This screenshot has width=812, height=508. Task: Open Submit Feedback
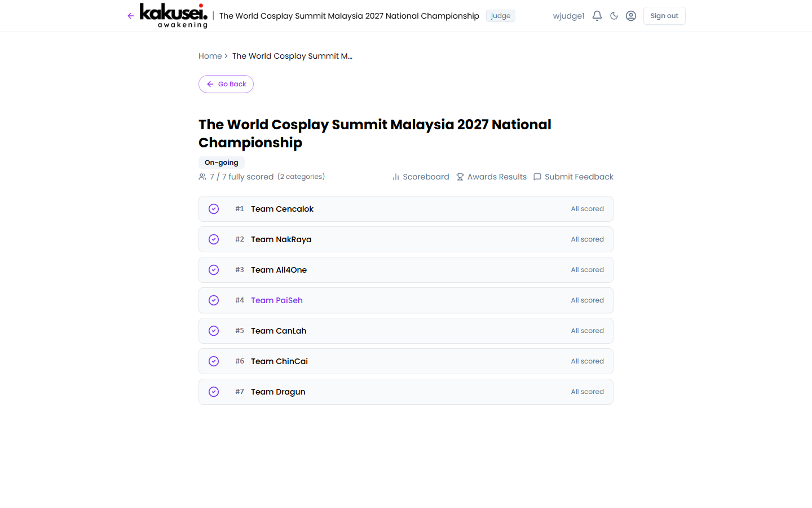point(573,177)
